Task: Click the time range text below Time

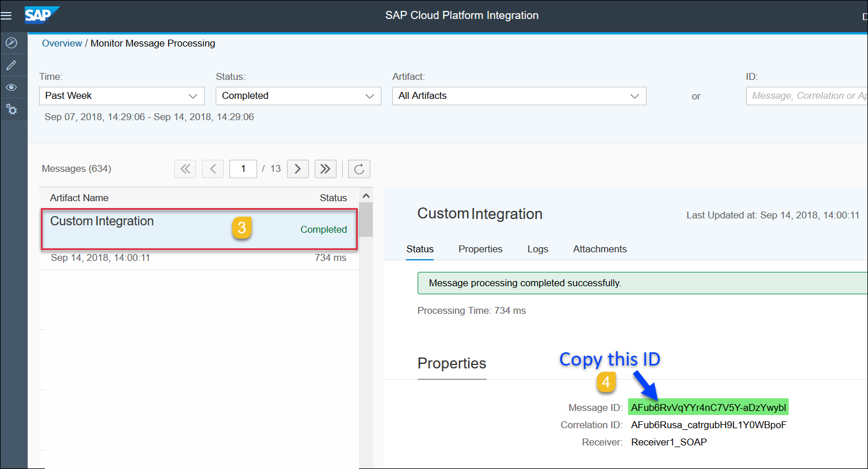Action: tap(150, 117)
